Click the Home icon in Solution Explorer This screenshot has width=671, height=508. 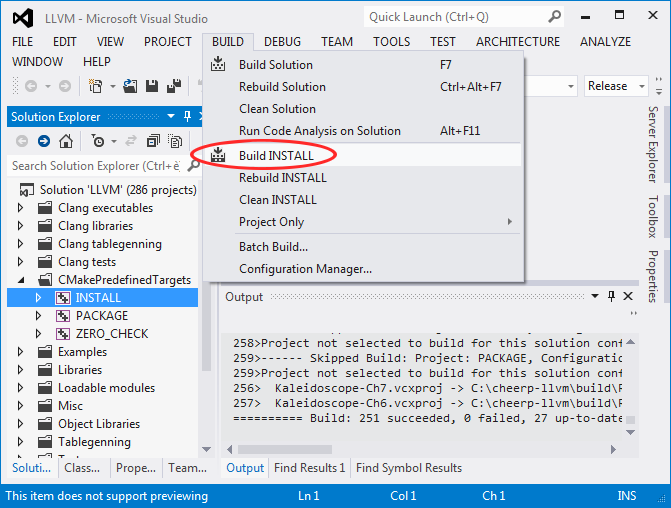(x=67, y=141)
